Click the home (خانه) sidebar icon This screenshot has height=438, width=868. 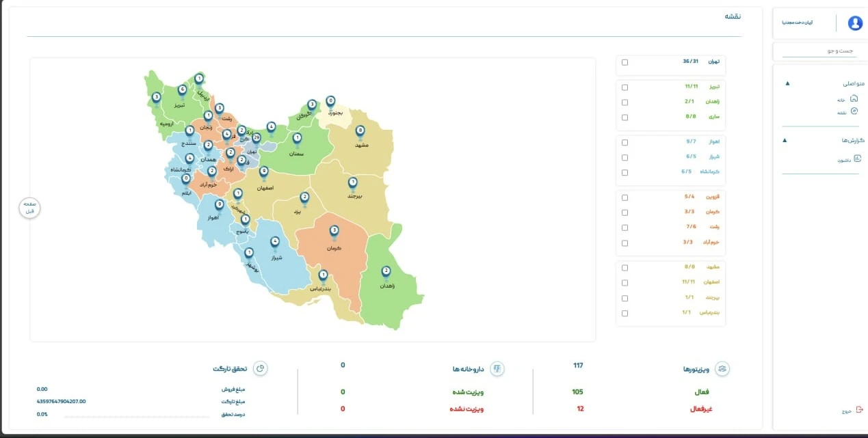click(853, 99)
